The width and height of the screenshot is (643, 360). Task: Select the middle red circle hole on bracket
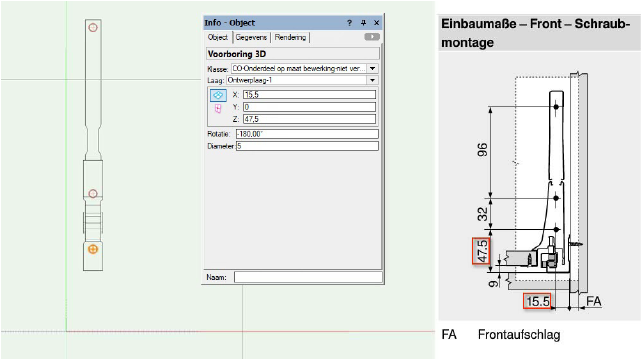click(x=93, y=194)
